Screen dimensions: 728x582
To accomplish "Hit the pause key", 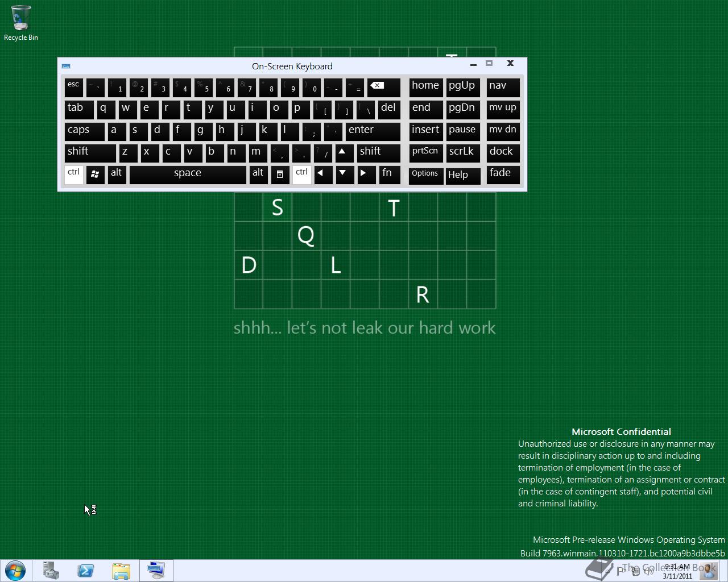I will click(x=463, y=131).
